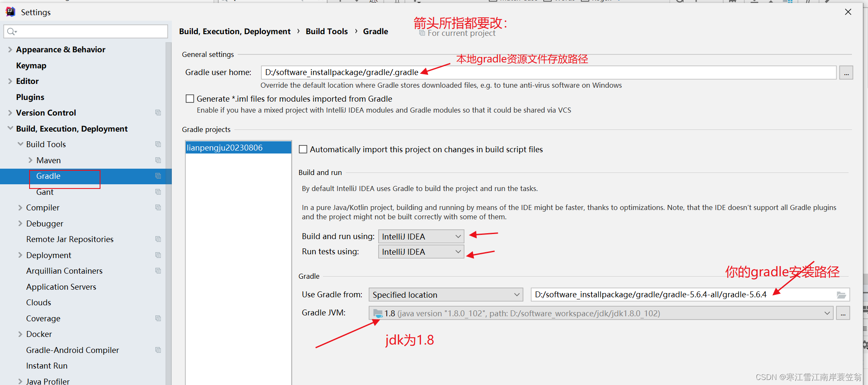Click the project-level icon beside Maven
Viewport: 868px width, 385px height.
pyautogui.click(x=158, y=160)
